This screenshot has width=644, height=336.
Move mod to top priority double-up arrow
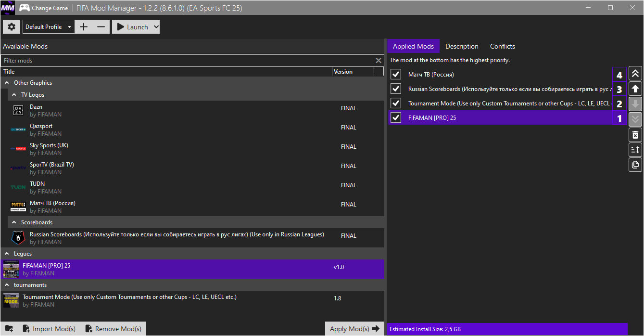(635, 74)
